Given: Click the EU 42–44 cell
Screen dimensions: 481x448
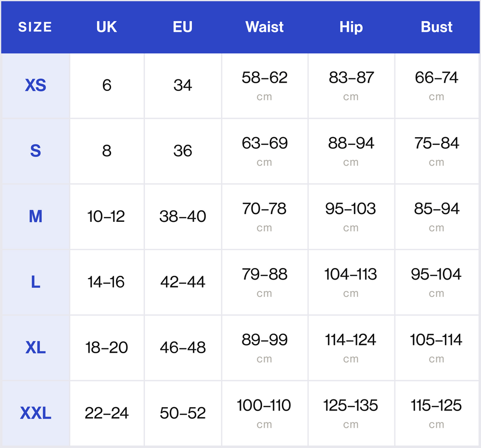Looking at the screenshot, I should [x=183, y=282].
